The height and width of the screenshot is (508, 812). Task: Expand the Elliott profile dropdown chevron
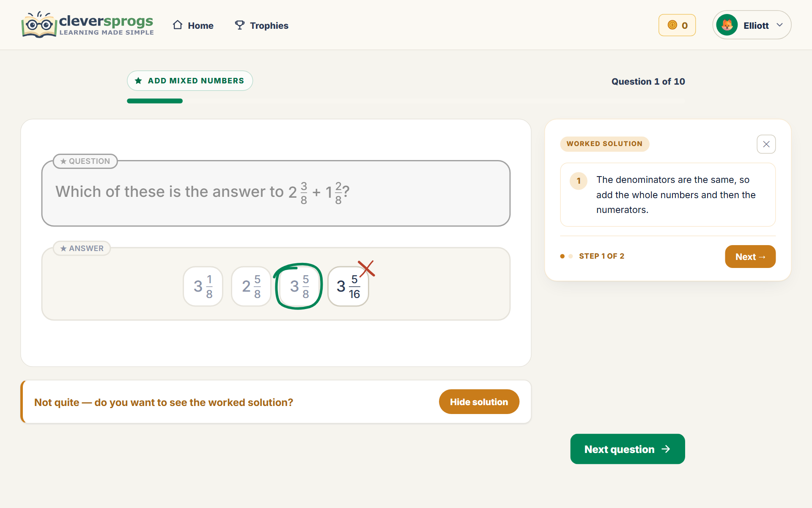[x=779, y=25]
